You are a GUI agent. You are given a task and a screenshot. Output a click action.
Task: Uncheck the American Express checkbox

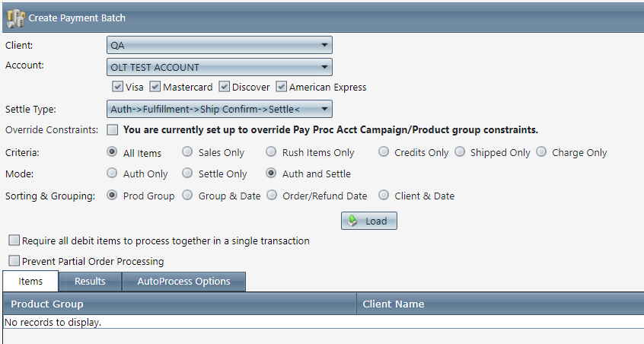click(282, 87)
